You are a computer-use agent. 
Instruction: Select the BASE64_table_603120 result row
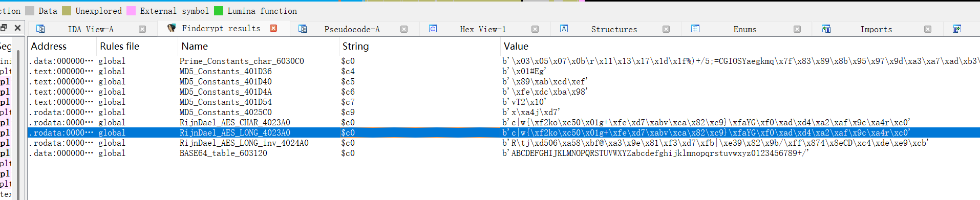point(504,153)
